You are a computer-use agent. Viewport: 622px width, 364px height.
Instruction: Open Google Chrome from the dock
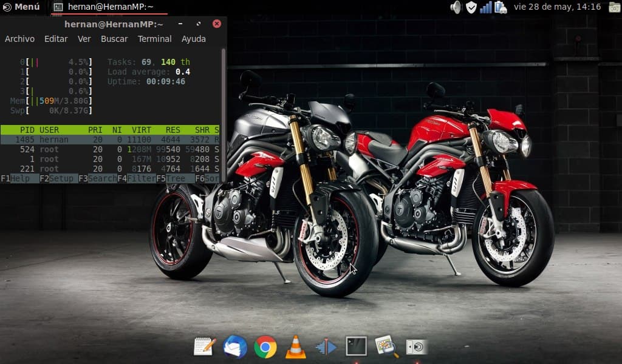point(265,346)
